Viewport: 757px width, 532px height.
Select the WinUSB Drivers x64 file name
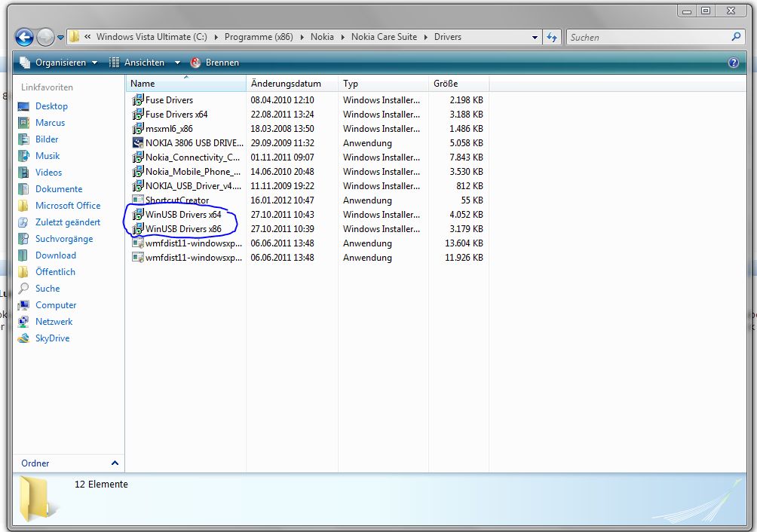(x=183, y=215)
